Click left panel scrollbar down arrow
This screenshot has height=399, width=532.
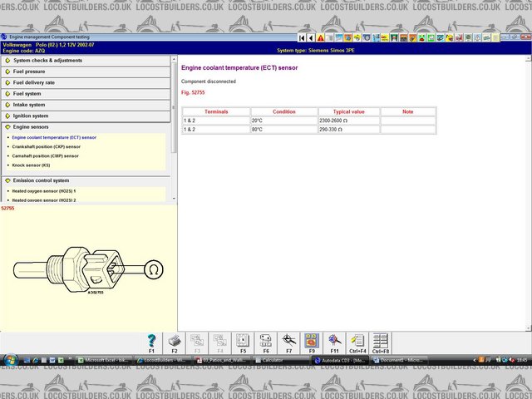pyautogui.click(x=174, y=199)
